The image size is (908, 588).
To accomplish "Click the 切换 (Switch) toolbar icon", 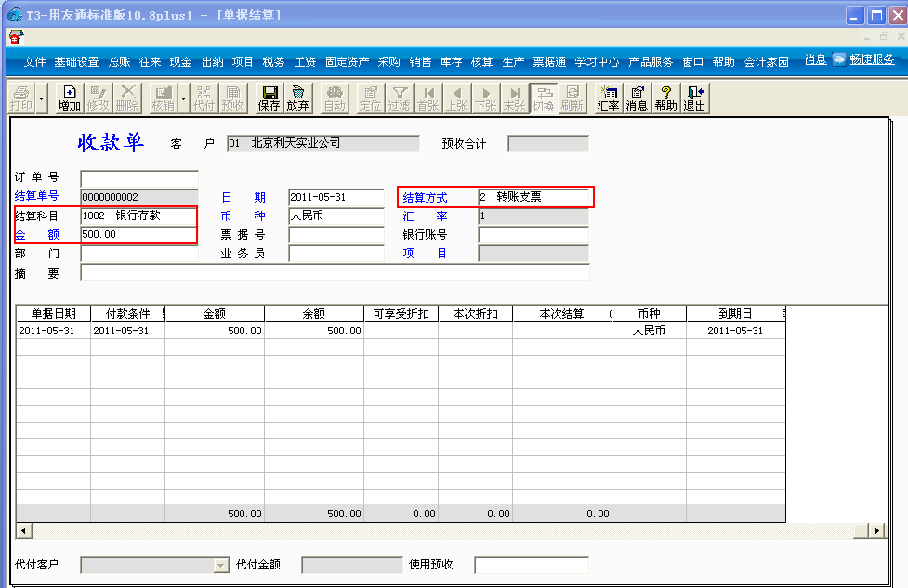I will click(x=543, y=98).
